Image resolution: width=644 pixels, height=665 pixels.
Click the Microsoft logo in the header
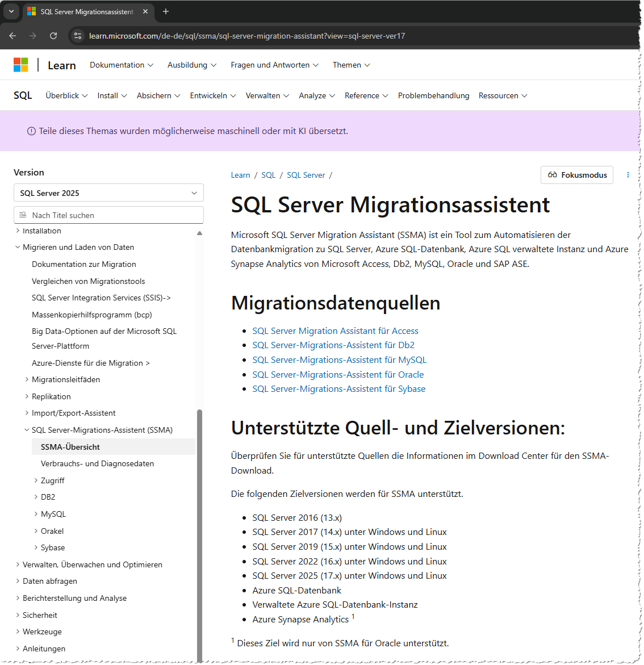20,65
